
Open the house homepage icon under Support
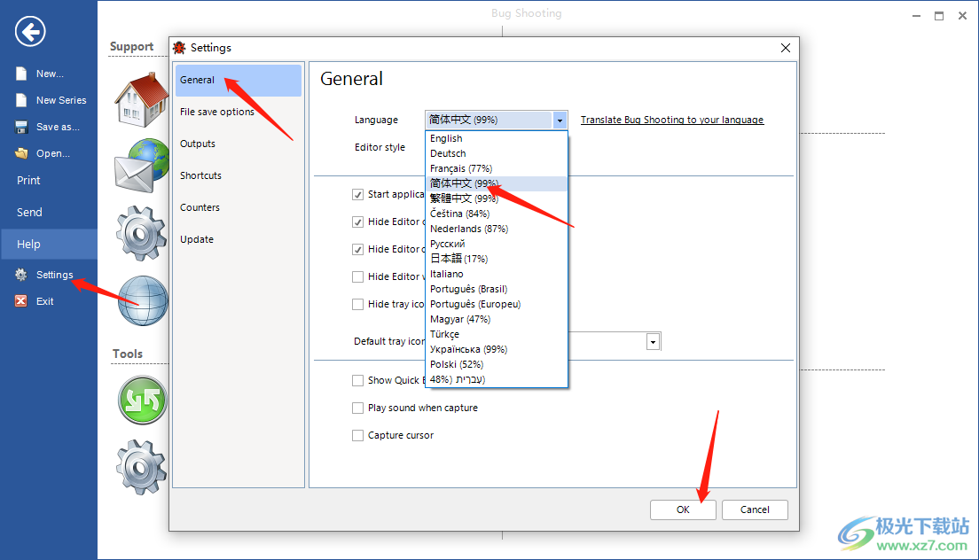pos(141,100)
